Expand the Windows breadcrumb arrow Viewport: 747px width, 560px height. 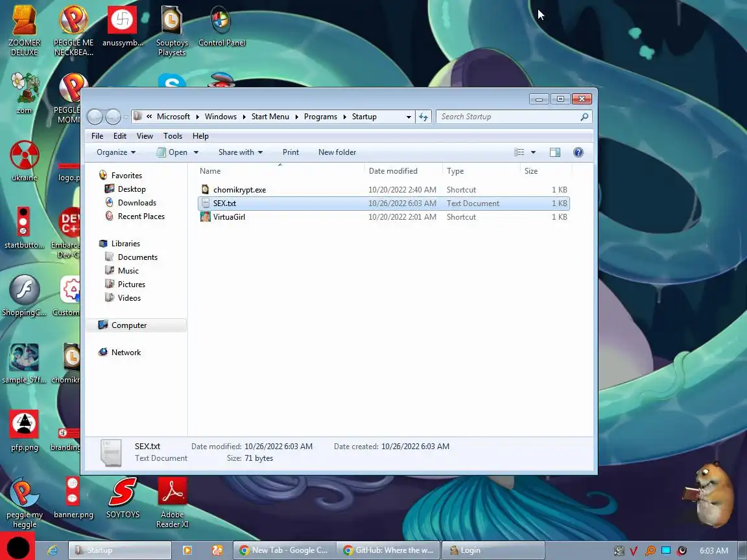click(x=244, y=117)
